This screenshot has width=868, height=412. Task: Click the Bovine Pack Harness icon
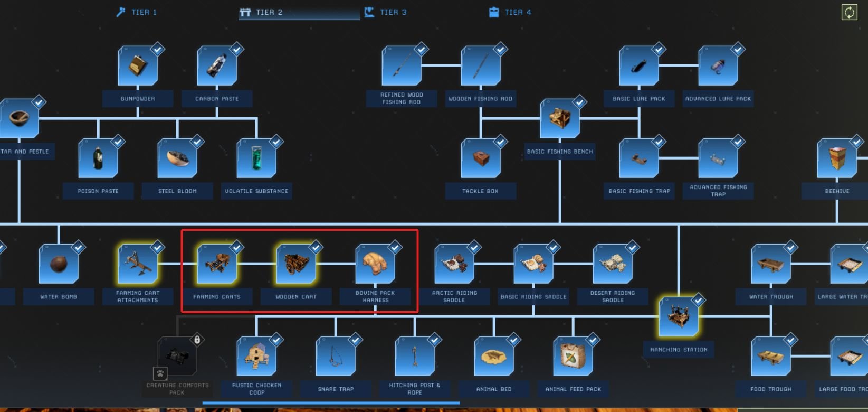click(x=375, y=264)
